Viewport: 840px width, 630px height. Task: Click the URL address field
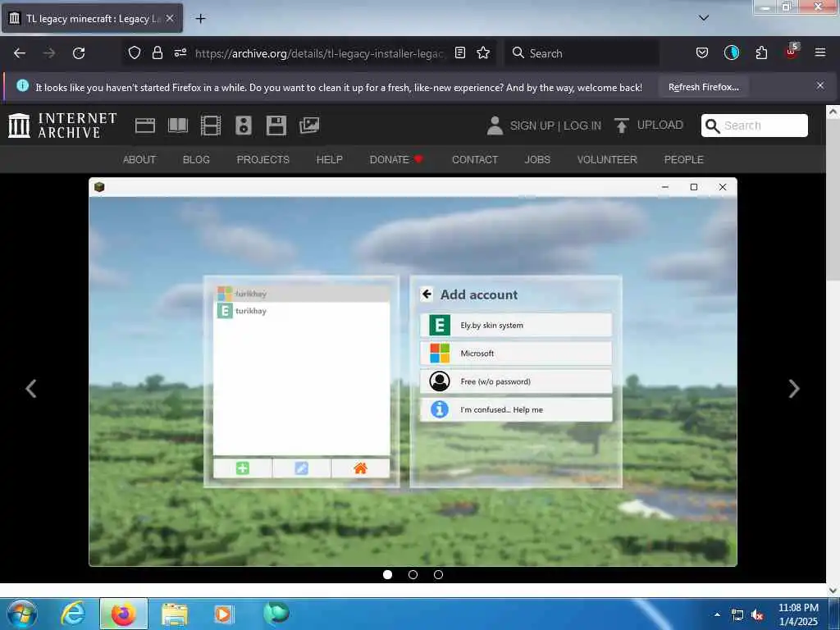point(320,53)
